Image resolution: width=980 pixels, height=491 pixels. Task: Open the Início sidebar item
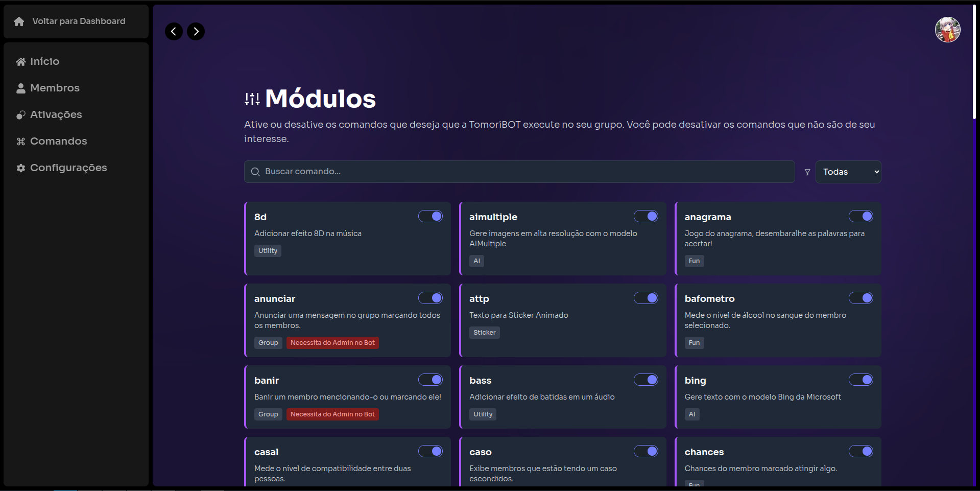[x=44, y=62]
